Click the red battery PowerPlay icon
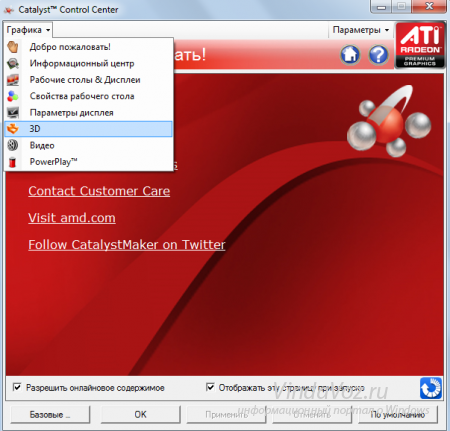The height and width of the screenshot is (431, 450). (x=13, y=162)
